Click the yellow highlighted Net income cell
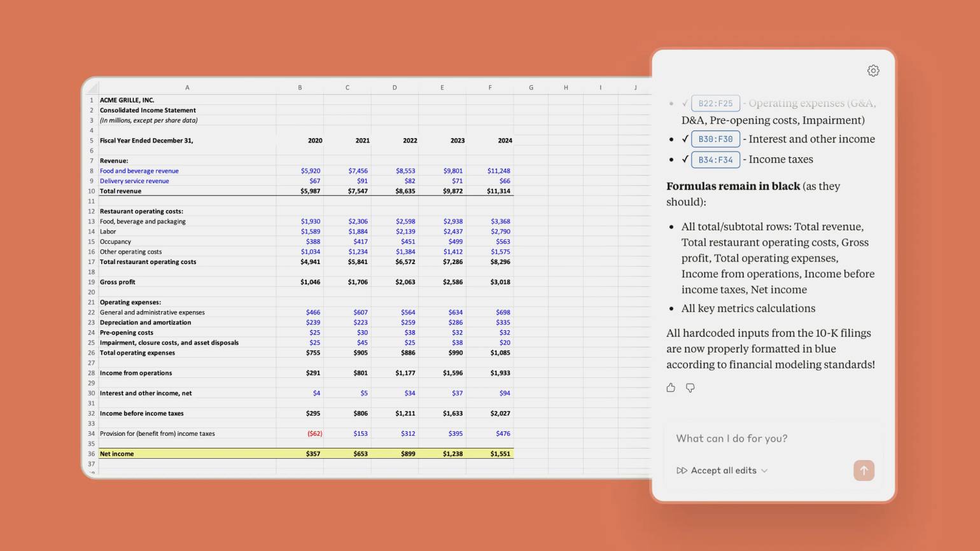Image resolution: width=980 pixels, height=551 pixels. [x=186, y=454]
